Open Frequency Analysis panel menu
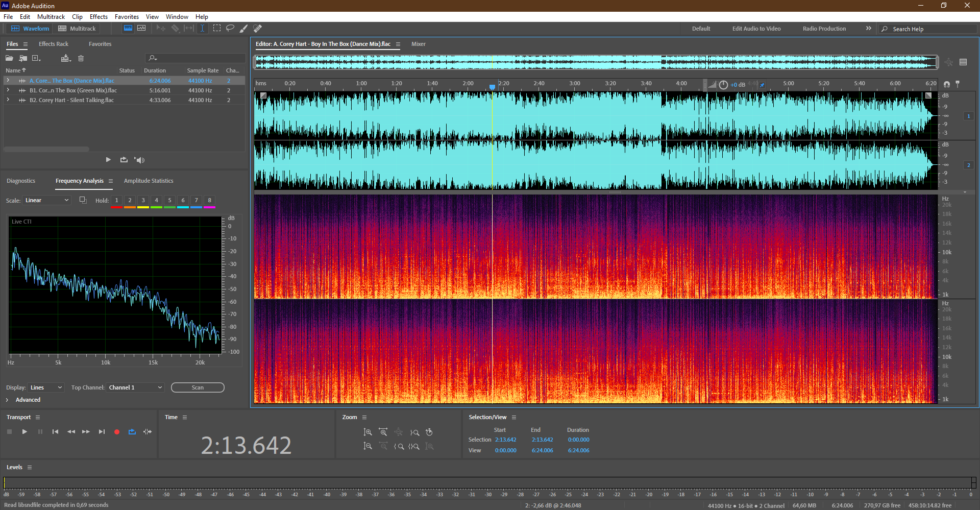 pos(111,181)
